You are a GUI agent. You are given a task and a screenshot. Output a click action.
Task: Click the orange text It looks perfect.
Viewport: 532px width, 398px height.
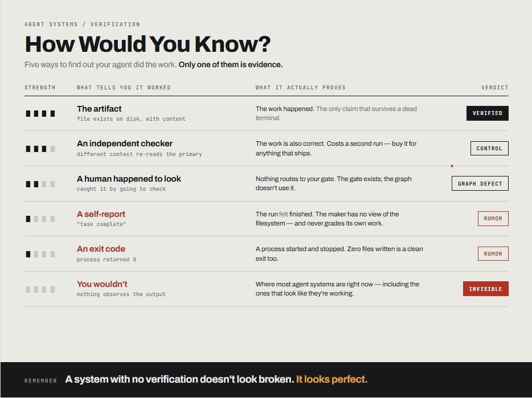pos(332,379)
